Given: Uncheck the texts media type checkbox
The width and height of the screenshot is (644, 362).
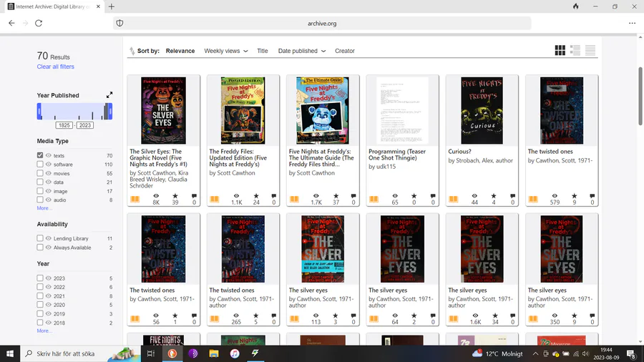Looking at the screenshot, I should coord(40,155).
